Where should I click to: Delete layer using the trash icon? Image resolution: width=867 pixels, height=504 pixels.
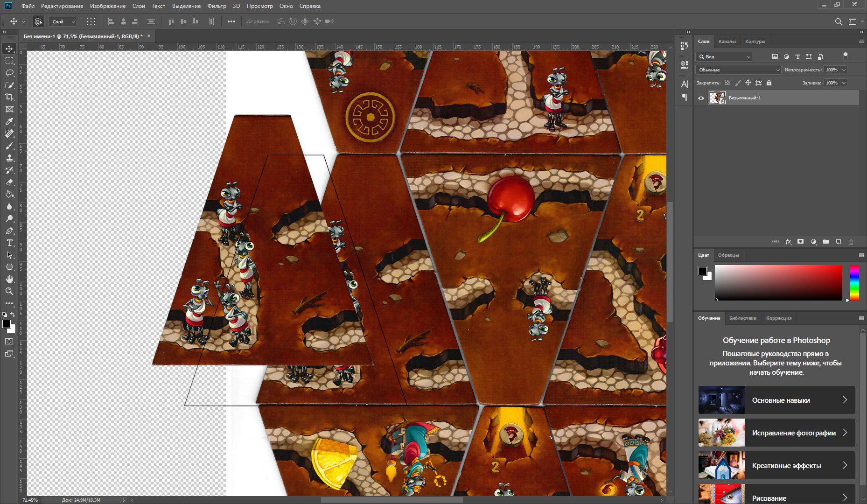click(851, 242)
